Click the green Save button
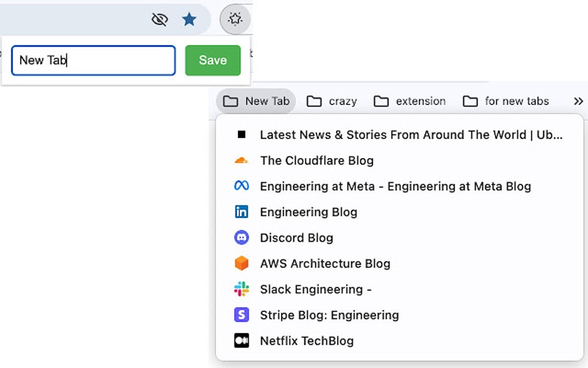 213,60
